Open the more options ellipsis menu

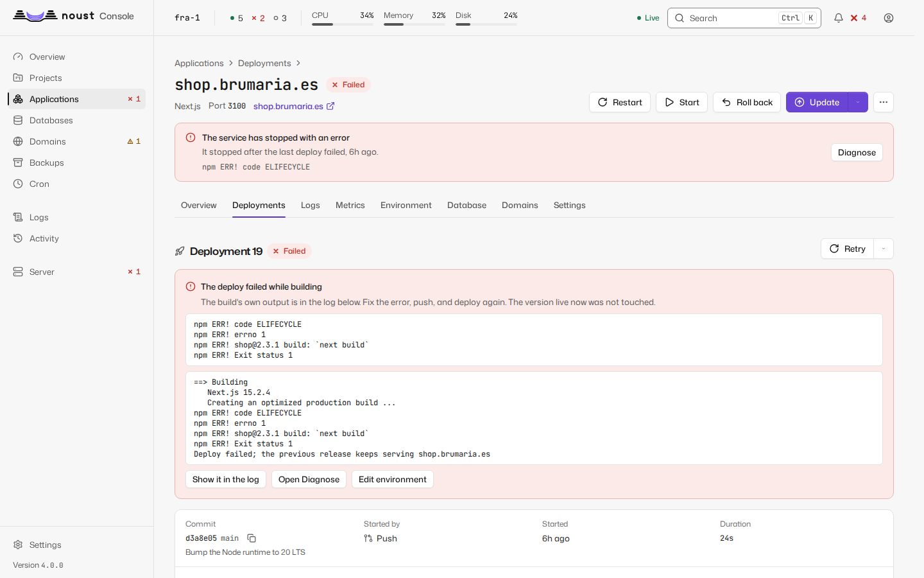(884, 102)
